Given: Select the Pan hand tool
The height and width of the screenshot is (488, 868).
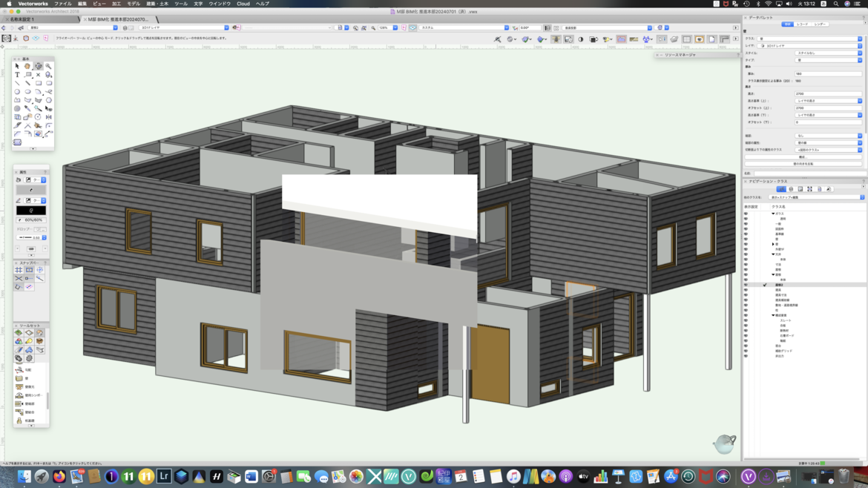Looking at the screenshot, I should (x=27, y=66).
